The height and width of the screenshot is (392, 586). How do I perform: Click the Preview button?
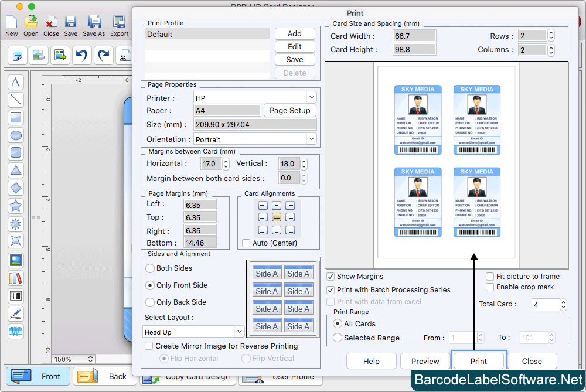pos(425,361)
